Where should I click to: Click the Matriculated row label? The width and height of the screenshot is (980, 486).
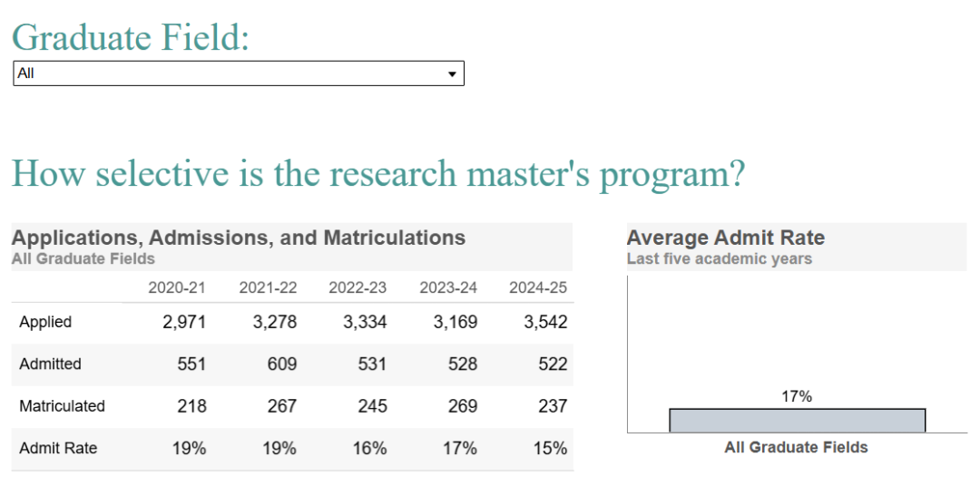[62, 406]
